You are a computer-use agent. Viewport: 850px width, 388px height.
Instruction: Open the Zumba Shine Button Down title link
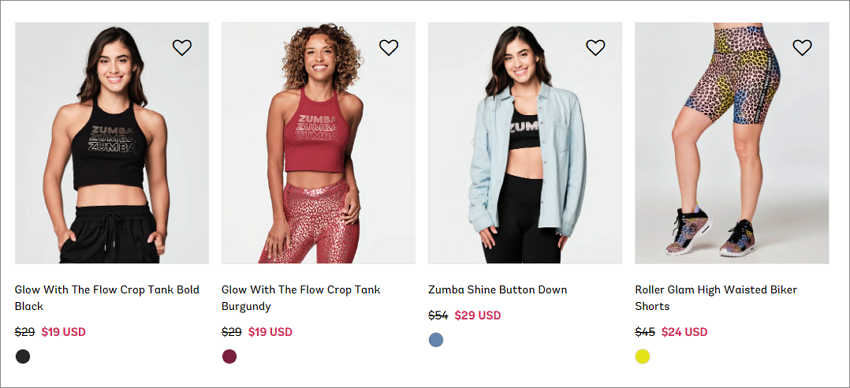pos(498,290)
